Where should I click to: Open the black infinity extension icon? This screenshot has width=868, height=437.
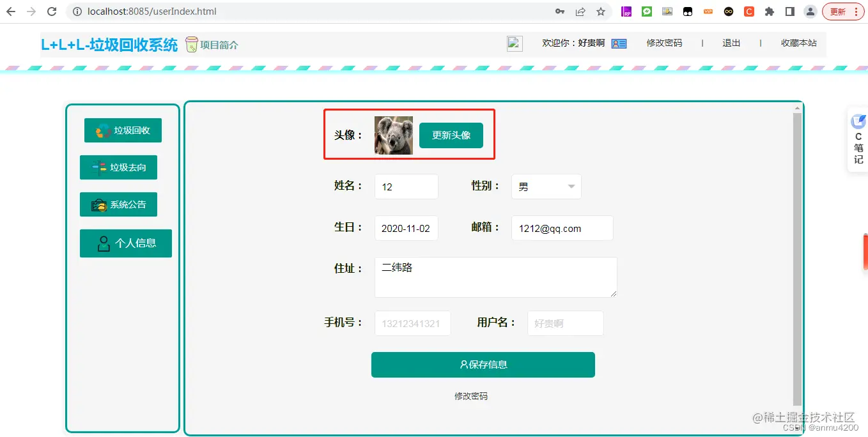tap(729, 11)
